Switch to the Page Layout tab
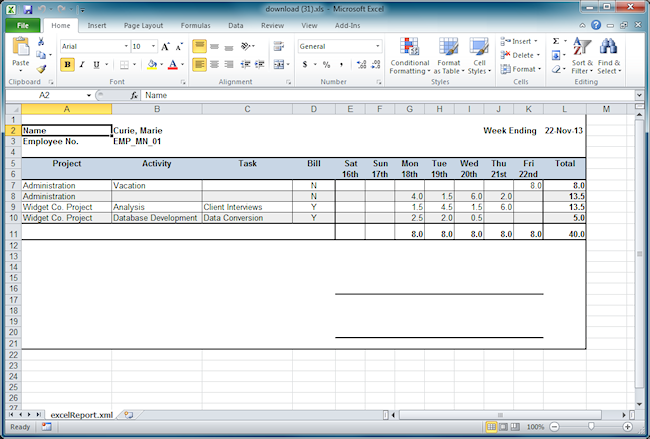This screenshot has width=650, height=439. click(x=143, y=25)
